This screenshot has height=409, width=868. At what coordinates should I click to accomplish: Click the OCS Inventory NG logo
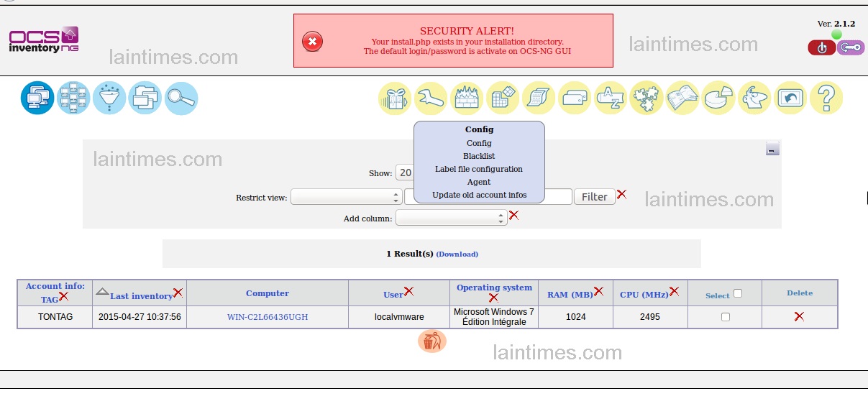[x=44, y=40]
